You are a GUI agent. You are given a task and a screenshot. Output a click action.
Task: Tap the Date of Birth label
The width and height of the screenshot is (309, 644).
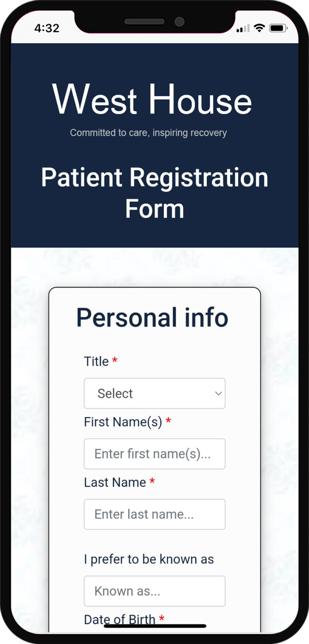(119, 619)
